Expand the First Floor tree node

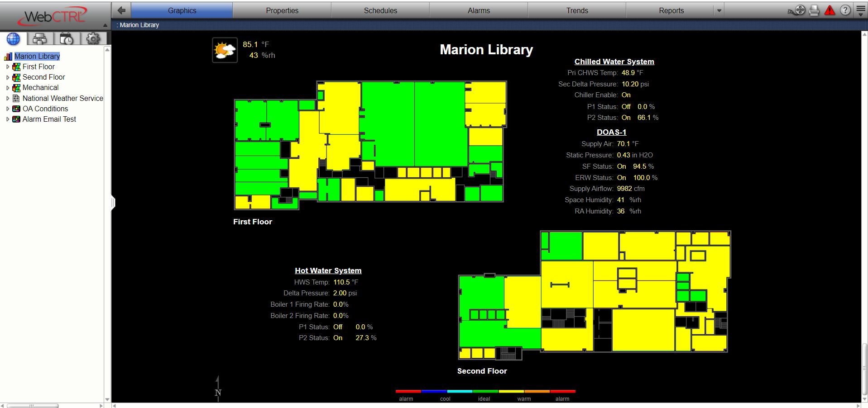8,67
